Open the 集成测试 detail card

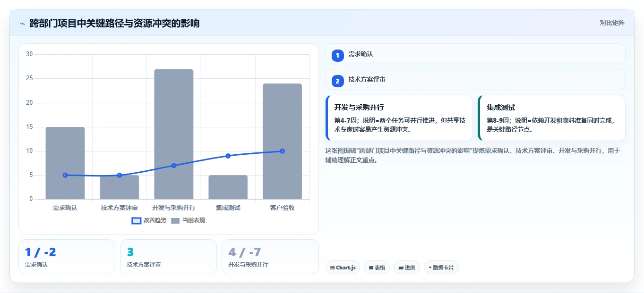click(x=552, y=118)
